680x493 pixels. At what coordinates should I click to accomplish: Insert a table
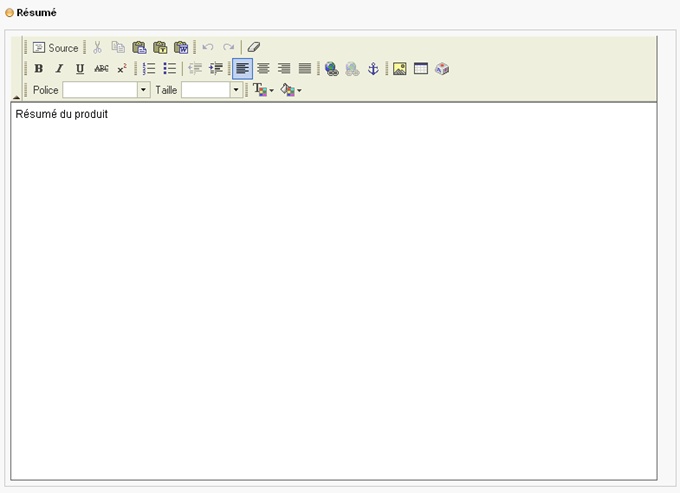(x=420, y=69)
